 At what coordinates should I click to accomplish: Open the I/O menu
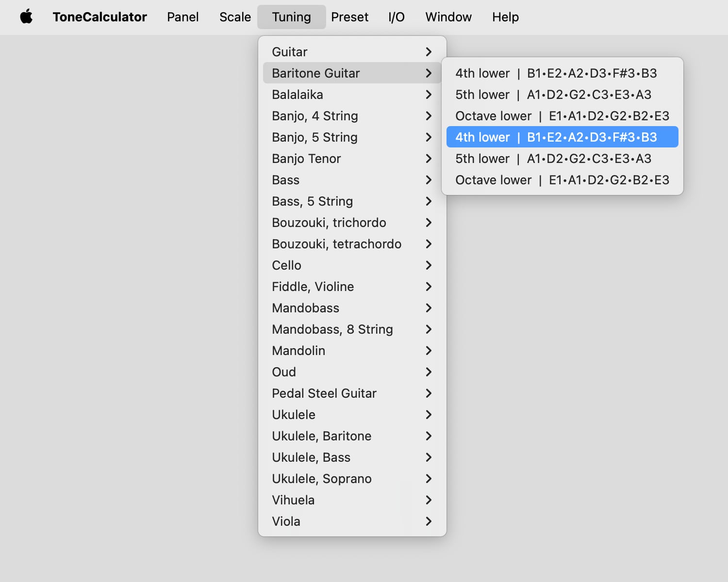point(396,17)
